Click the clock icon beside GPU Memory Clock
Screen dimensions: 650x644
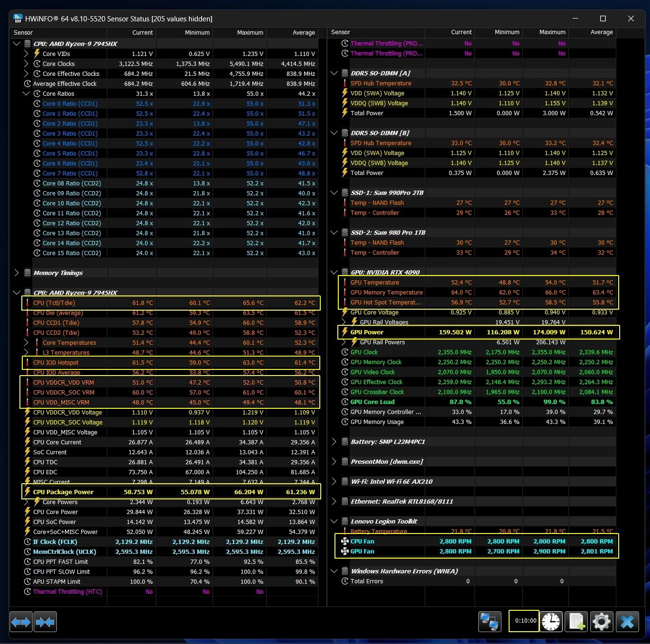(x=345, y=362)
